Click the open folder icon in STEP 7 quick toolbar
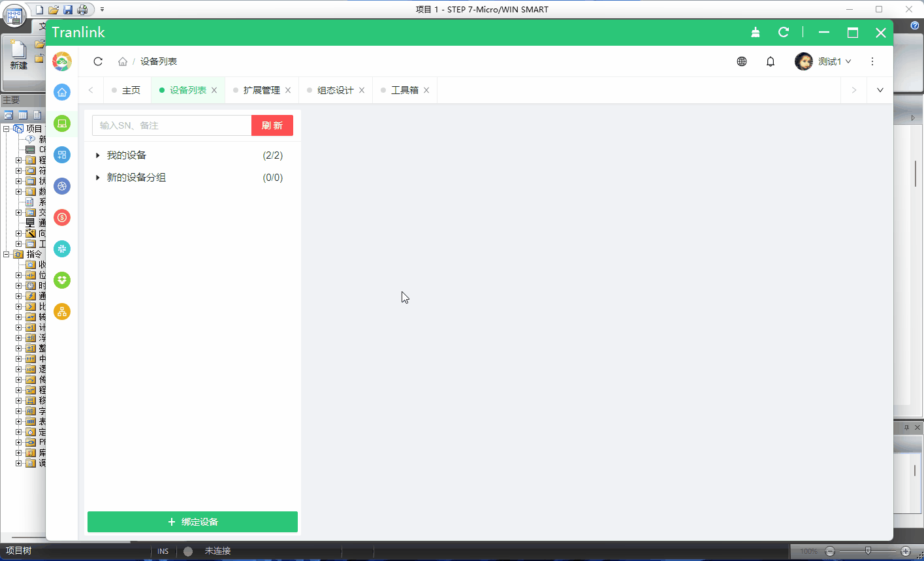This screenshot has width=924, height=561. 54,10
